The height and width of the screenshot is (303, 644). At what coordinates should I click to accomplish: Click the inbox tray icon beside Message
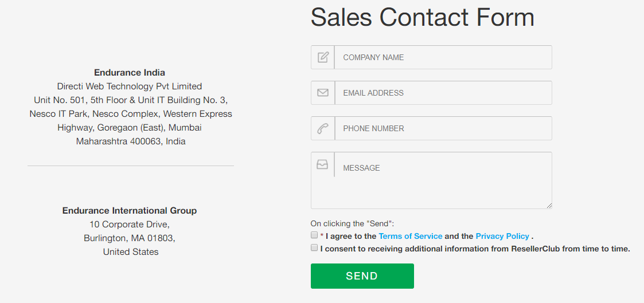pyautogui.click(x=322, y=164)
